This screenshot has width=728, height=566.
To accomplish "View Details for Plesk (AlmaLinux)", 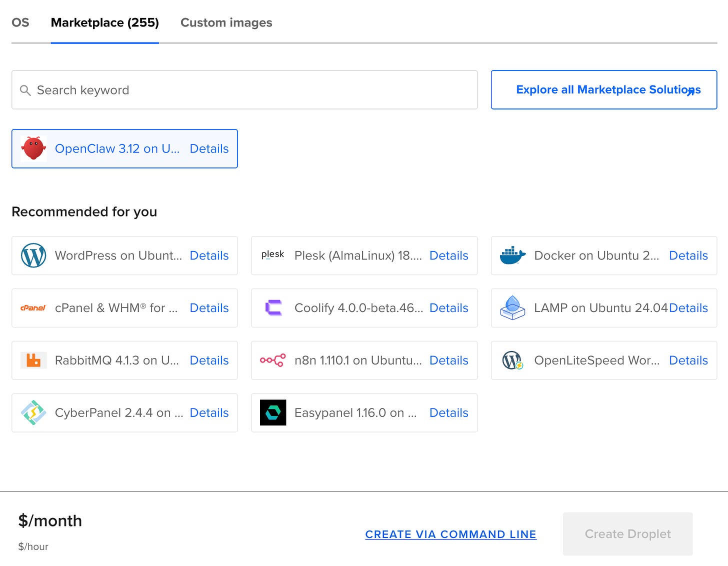I will (x=449, y=255).
